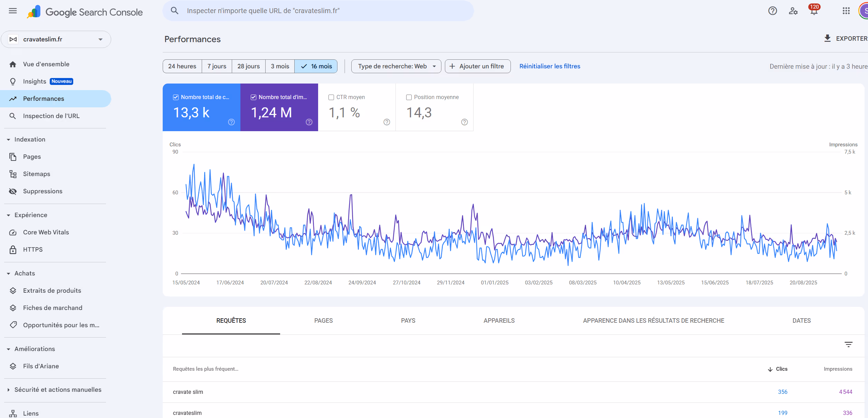Enable the Position moyenne checkbox
This screenshot has width=868, height=418.
[x=409, y=97]
